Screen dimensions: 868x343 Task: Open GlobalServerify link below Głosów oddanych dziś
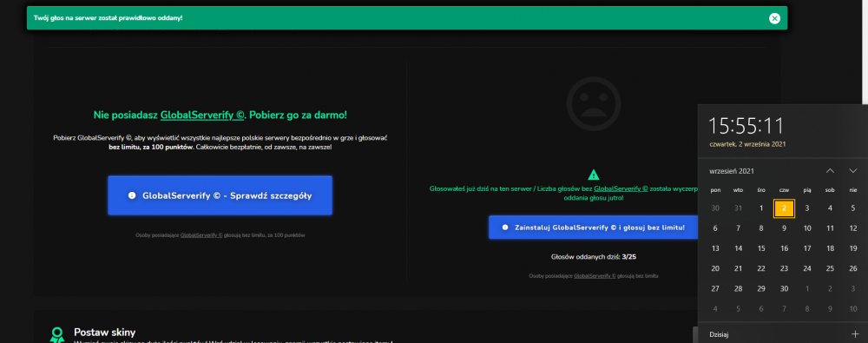click(x=595, y=275)
